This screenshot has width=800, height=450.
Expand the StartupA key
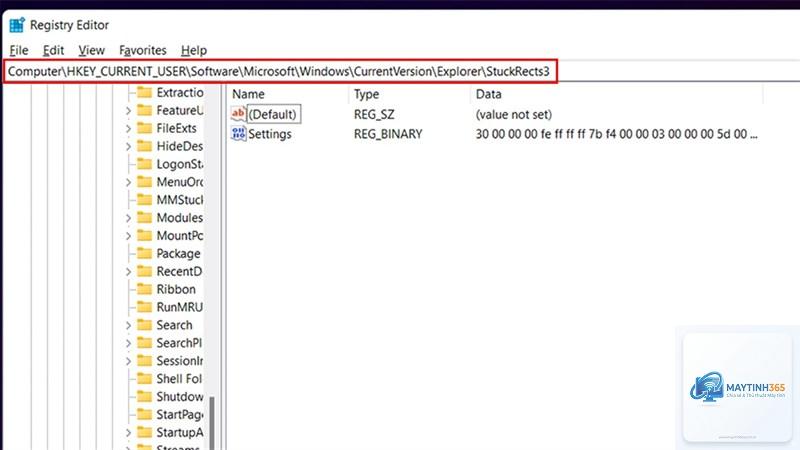[128, 433]
